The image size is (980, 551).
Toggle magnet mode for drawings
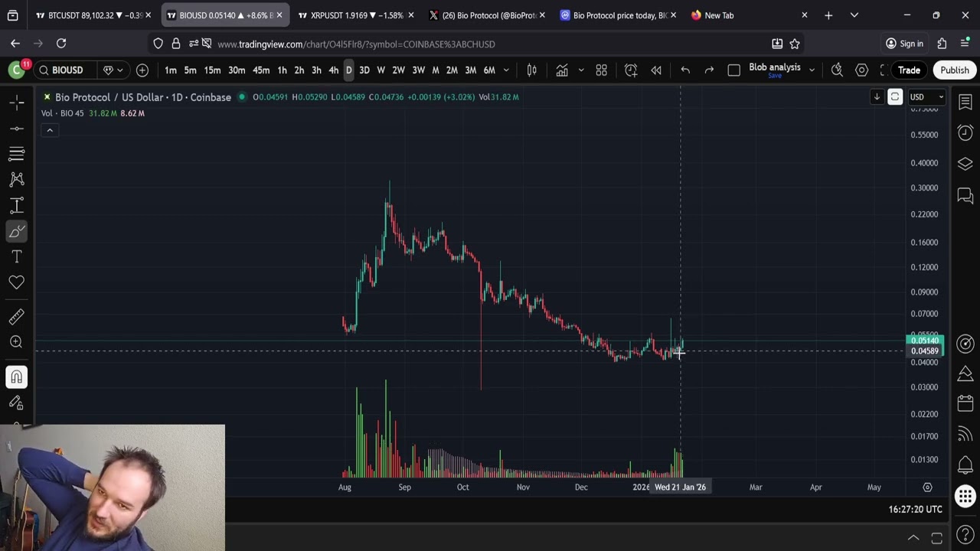tap(17, 377)
